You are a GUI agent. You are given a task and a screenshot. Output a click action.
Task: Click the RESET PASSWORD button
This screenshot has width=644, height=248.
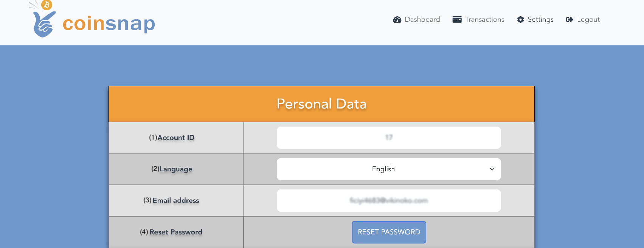(x=389, y=232)
